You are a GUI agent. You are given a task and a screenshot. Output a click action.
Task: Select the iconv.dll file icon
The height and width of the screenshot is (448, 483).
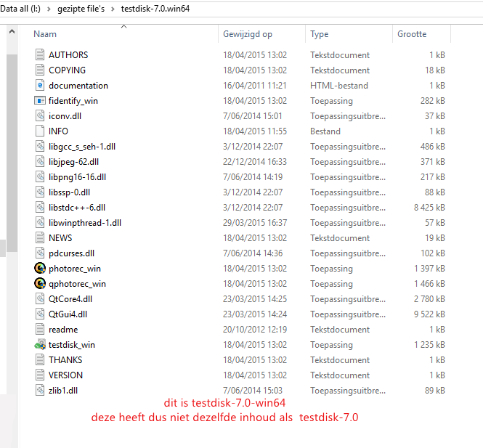point(40,115)
